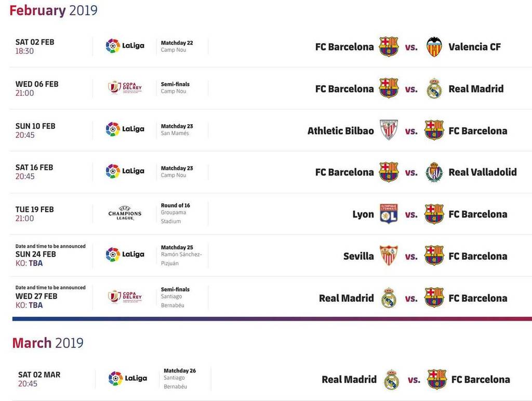The image size is (532, 401).
Task: Click the Lyon OL crest
Action: [x=389, y=214]
